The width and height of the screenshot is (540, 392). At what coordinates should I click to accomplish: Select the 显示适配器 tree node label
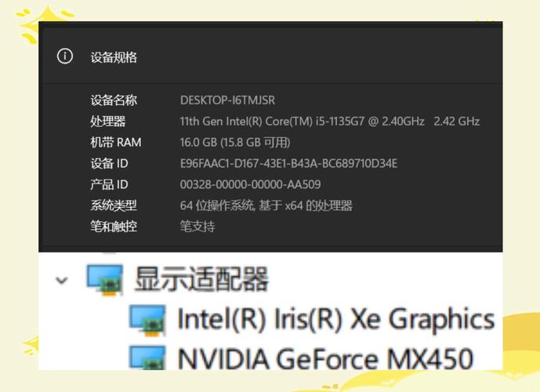point(201,279)
